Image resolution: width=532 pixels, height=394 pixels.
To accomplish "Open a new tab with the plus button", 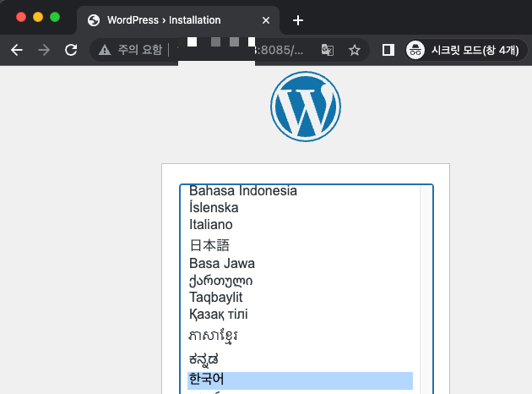I will tap(298, 20).
